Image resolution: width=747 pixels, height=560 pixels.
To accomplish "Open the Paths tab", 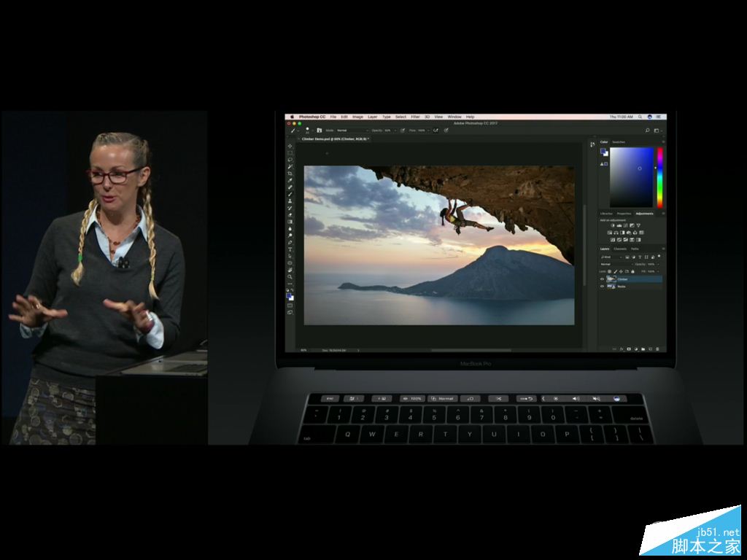I will click(635, 249).
